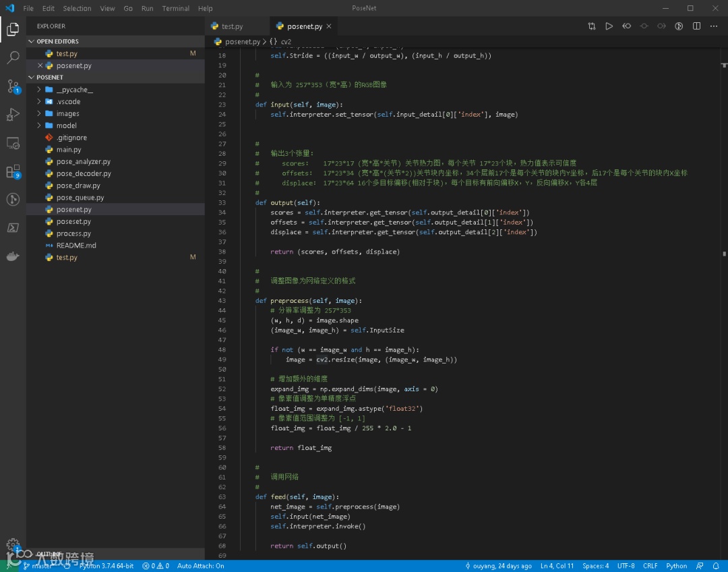Open Source Control view with badge
Image resolution: width=728 pixels, height=572 pixels.
click(13, 86)
